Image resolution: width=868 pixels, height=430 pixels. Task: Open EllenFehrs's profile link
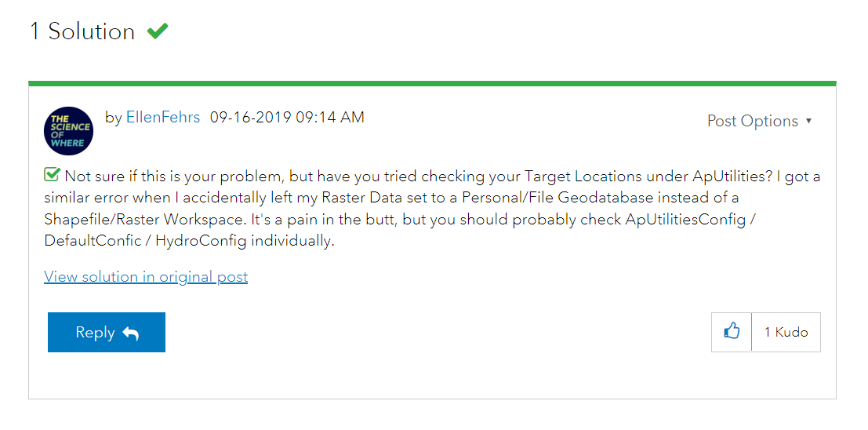(163, 118)
